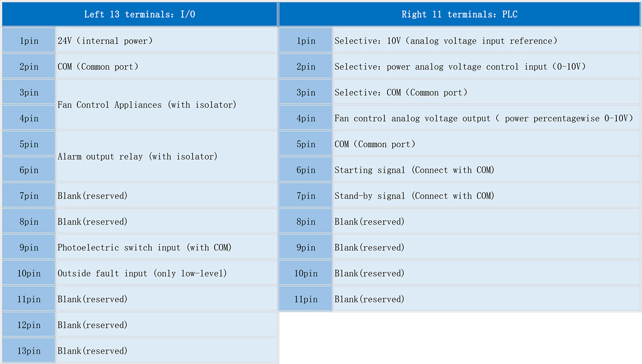Viewport: 642px width, 364px height.
Task: Click the left table 'COM (Common port)' cell
Action: tap(167, 67)
